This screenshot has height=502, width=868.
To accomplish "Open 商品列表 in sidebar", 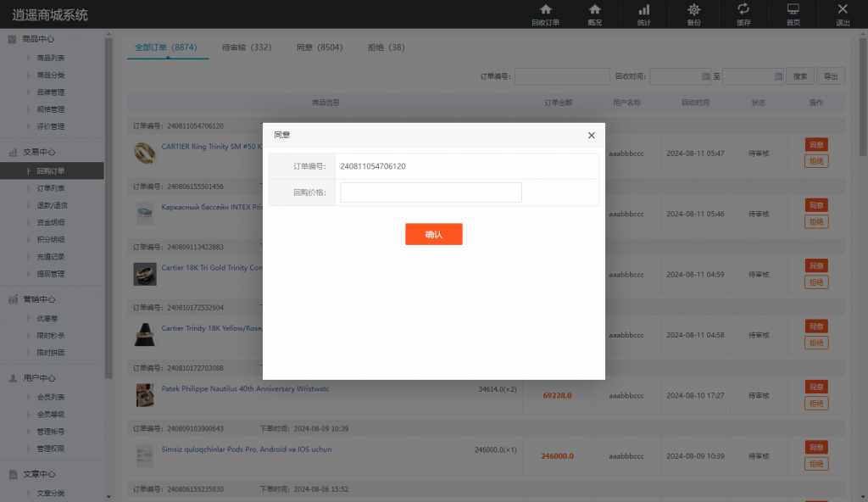I will tap(50, 58).
